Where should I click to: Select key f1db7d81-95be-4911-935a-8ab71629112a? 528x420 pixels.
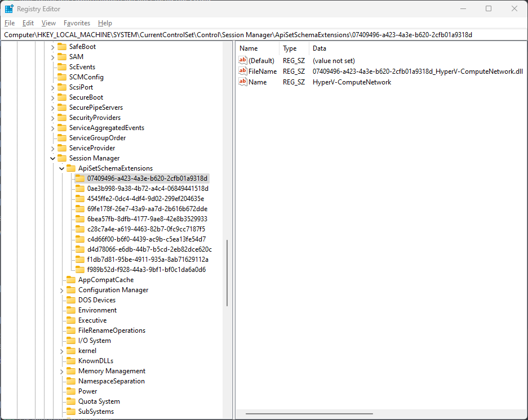pyautogui.click(x=148, y=260)
